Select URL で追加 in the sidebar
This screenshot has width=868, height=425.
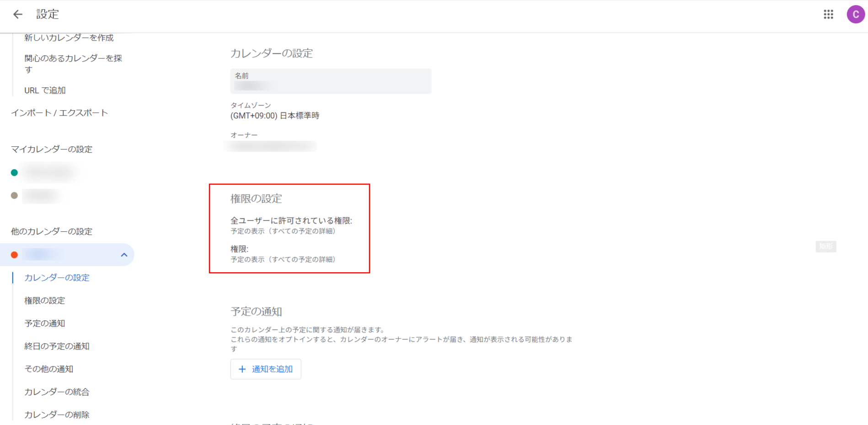(x=45, y=90)
